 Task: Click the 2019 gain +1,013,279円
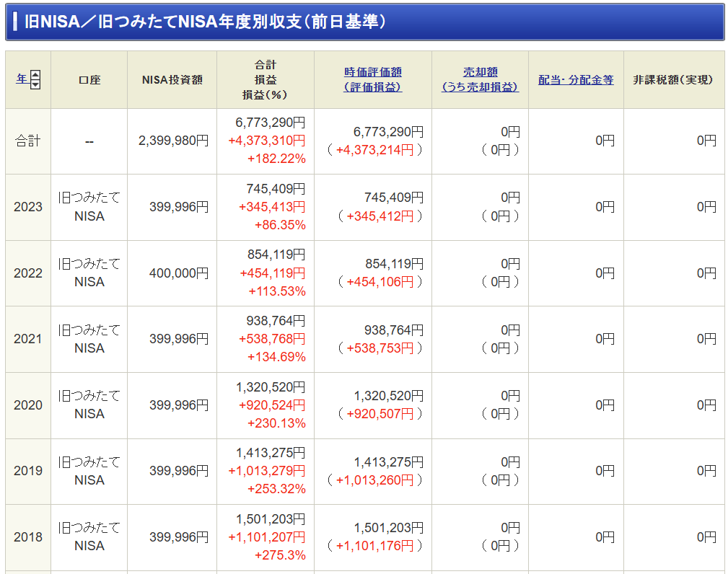266,471
